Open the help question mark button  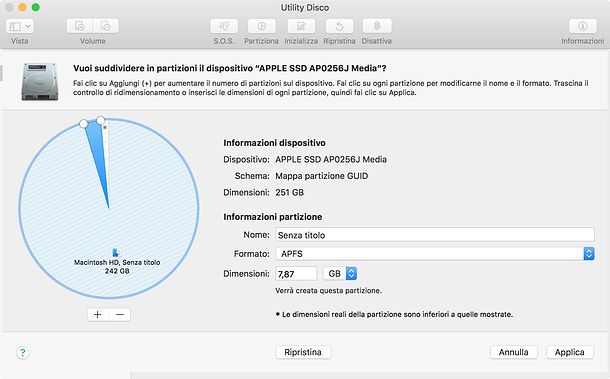click(23, 353)
